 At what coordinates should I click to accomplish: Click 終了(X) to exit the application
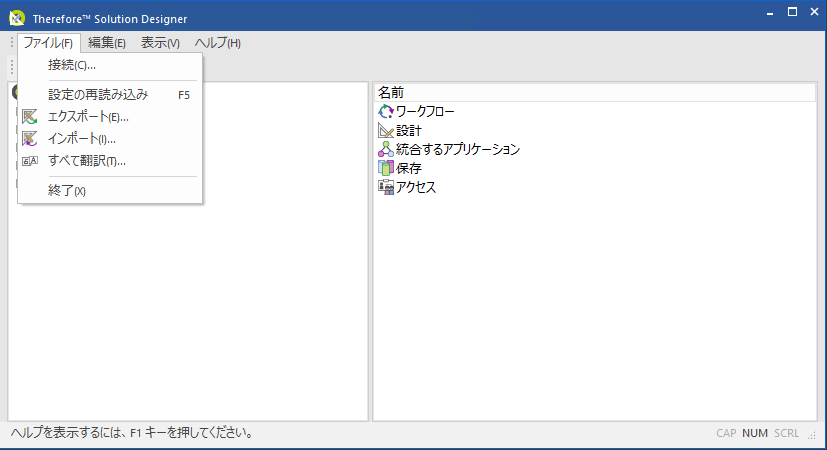[x=110, y=190]
